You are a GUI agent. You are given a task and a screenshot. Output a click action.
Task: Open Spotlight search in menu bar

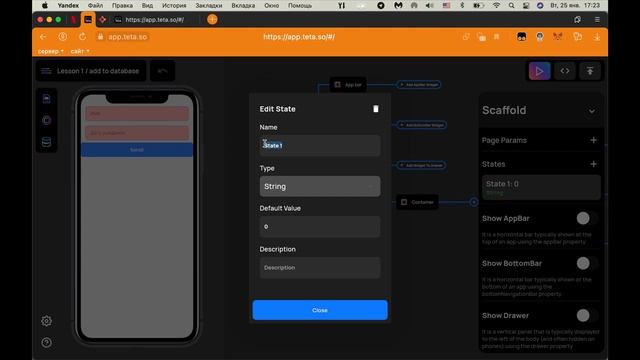[511, 5]
